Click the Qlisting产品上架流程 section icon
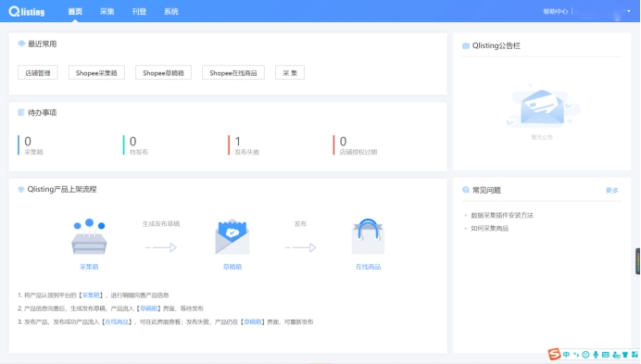This screenshot has width=641, height=364. pyautogui.click(x=21, y=189)
